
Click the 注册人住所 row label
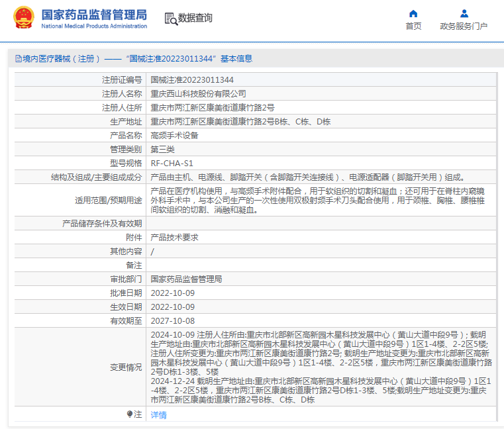[x=122, y=108]
